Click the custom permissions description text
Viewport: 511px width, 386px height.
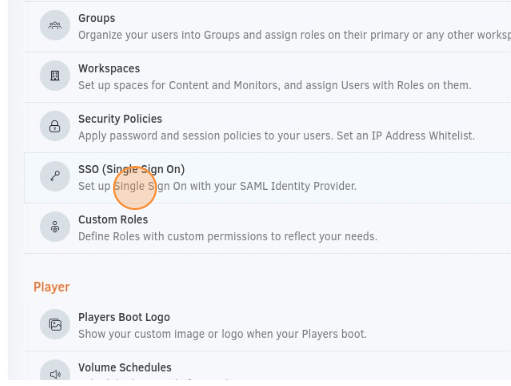coord(228,236)
